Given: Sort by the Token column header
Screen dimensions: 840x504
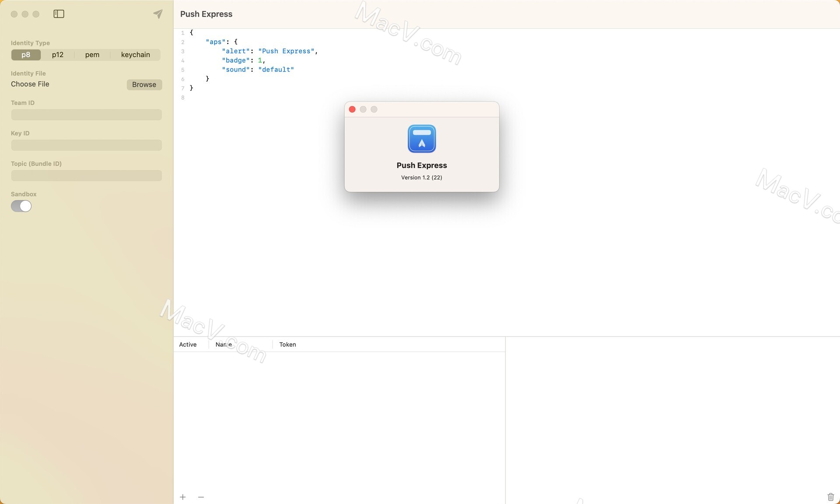Looking at the screenshot, I should coord(287,344).
